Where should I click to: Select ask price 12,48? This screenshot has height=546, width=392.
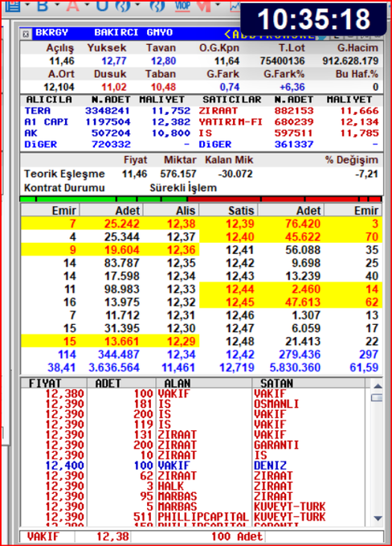pyautogui.click(x=240, y=342)
